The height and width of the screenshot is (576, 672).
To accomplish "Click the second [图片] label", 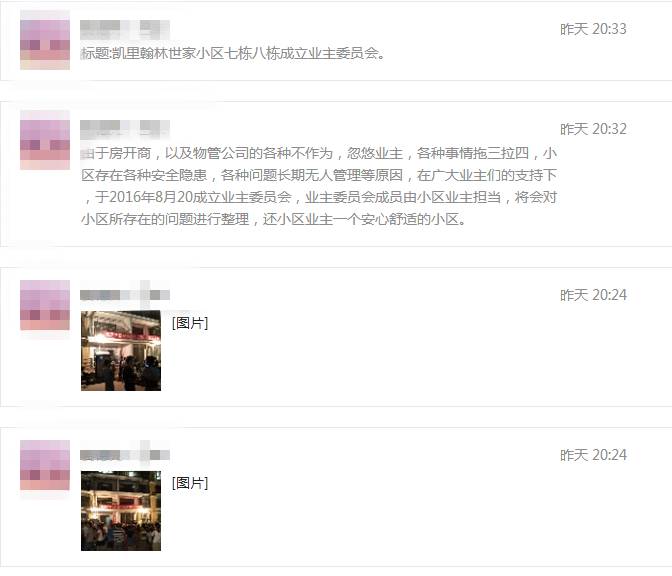I will [x=190, y=483].
